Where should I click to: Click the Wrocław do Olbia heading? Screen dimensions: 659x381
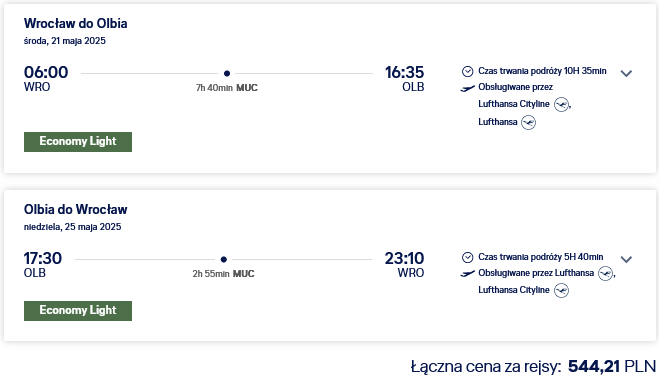click(76, 24)
